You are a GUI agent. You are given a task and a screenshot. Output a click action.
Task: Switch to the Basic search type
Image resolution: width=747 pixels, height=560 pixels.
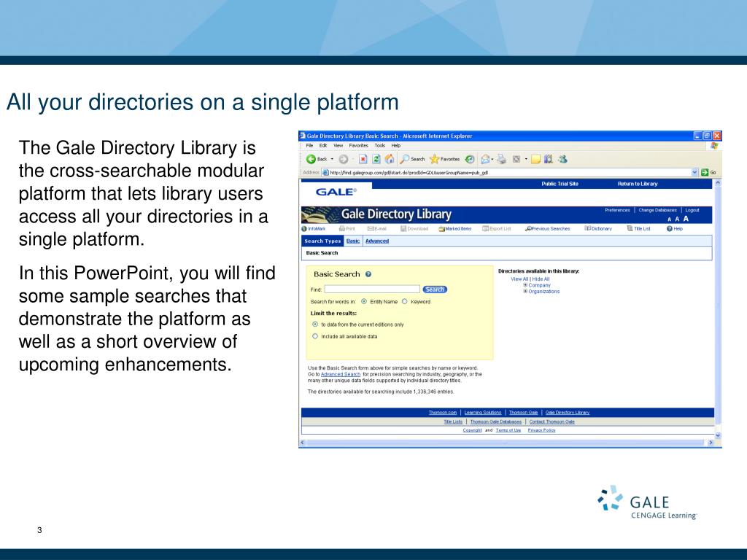coord(353,241)
